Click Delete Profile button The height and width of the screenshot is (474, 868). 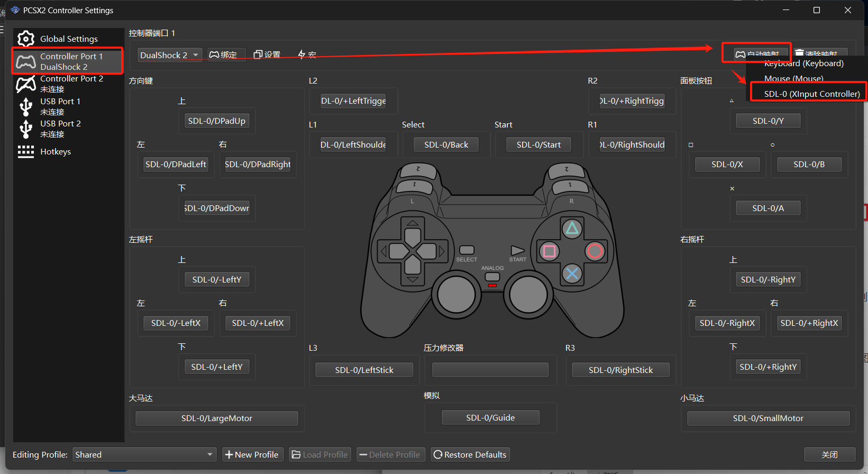click(x=390, y=454)
